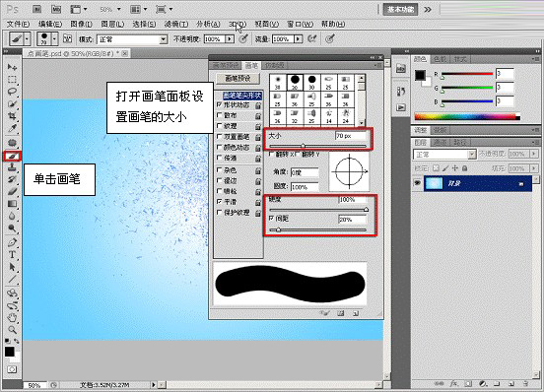
Task: Select the Clone Stamp tool
Action: (x=12, y=167)
